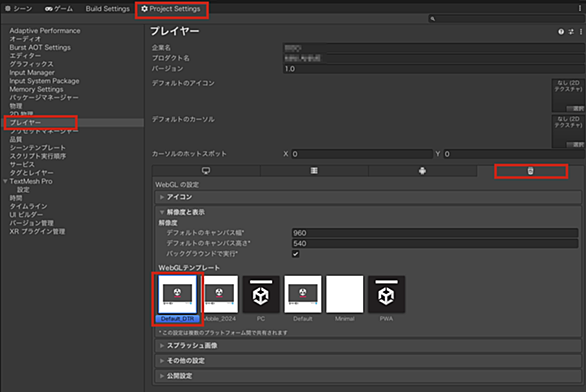
Task: Open シーンテンプレート settings
Action: coord(38,148)
